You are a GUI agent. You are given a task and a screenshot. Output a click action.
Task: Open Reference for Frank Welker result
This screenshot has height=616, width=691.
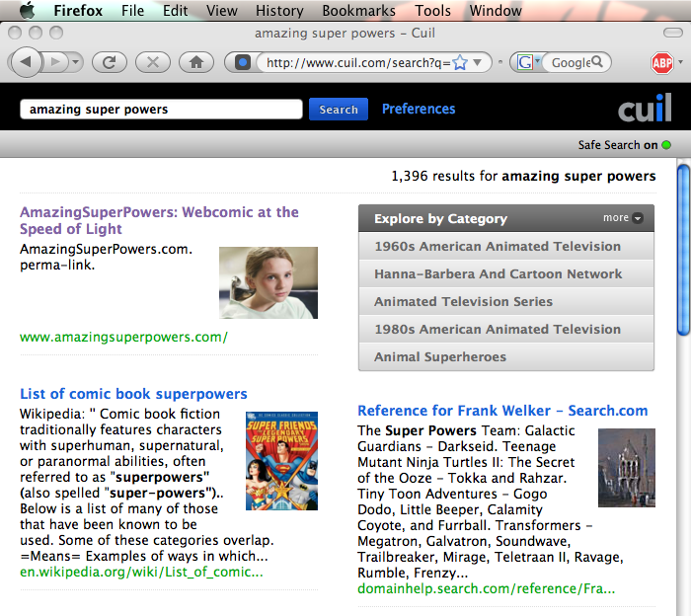coord(502,411)
